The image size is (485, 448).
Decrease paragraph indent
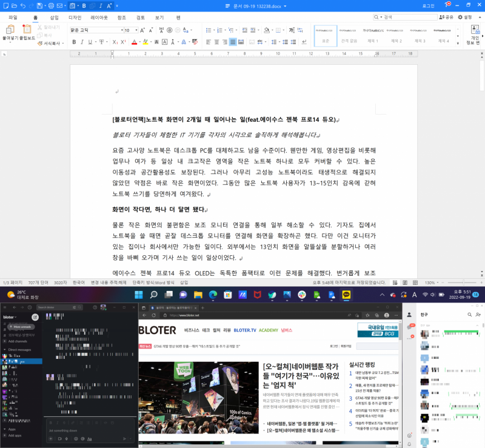[245, 30]
